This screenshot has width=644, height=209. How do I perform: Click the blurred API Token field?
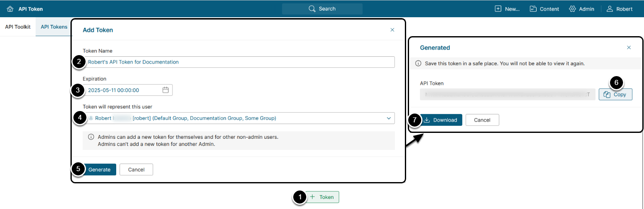(x=508, y=95)
